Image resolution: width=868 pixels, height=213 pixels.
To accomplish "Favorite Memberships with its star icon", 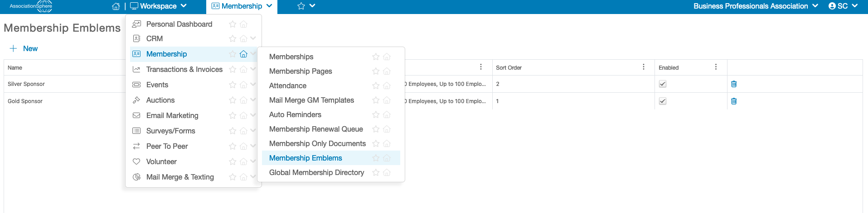I will (x=376, y=57).
